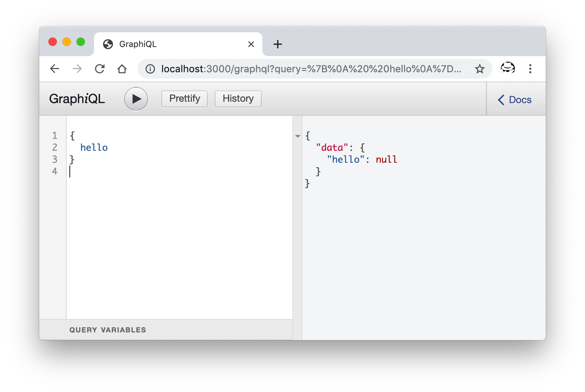Screen dimensions: 585x392
Task: Open the Docs explorer panel
Action: pos(515,100)
